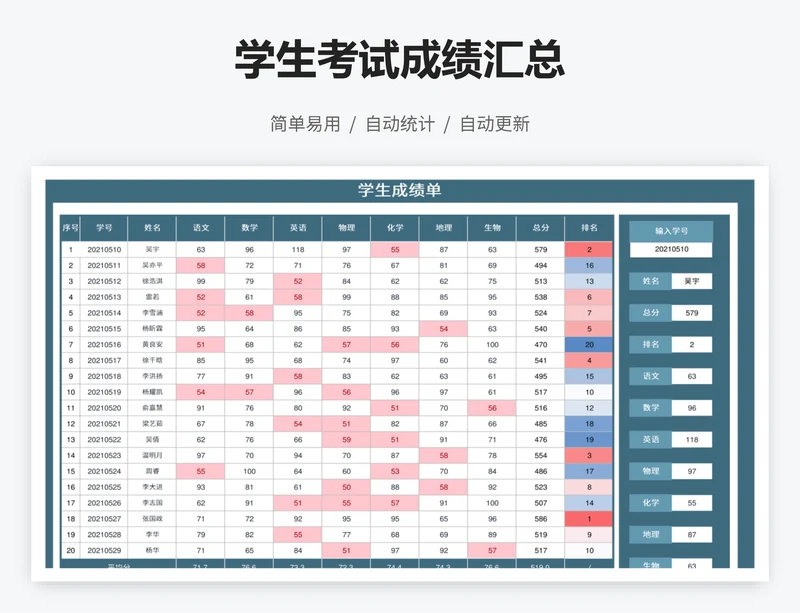The image size is (800, 613).
Task: Click rank cell 16 in row 20210511
Action: pos(589,265)
